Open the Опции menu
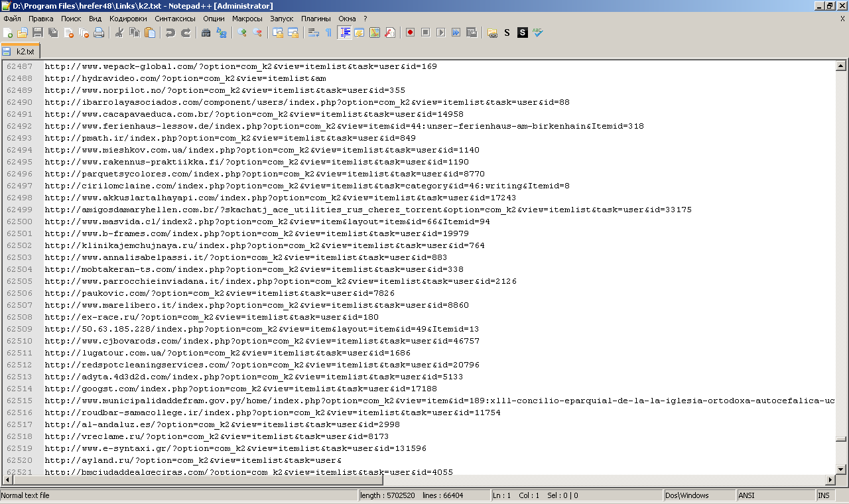Image resolution: width=849 pixels, height=504 pixels. [x=214, y=19]
